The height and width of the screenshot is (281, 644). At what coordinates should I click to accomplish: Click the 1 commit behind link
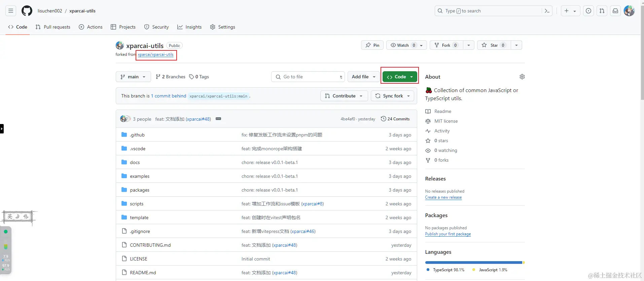pos(169,96)
